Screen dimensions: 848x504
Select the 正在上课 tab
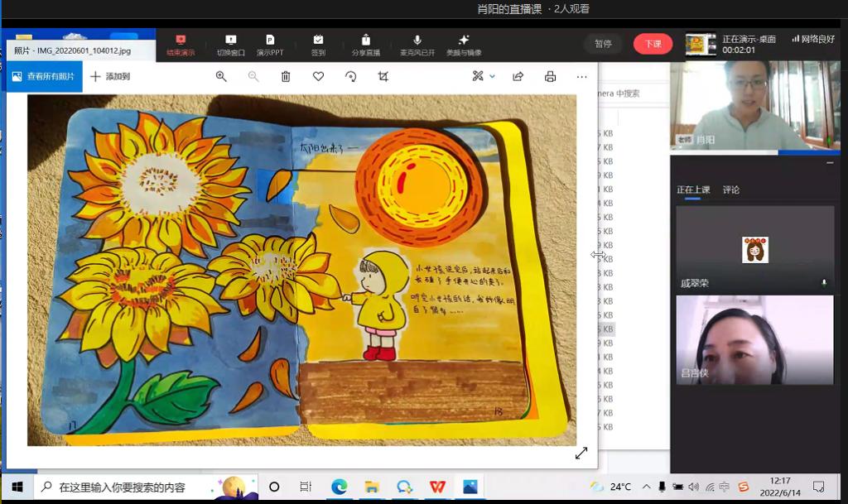(x=693, y=190)
